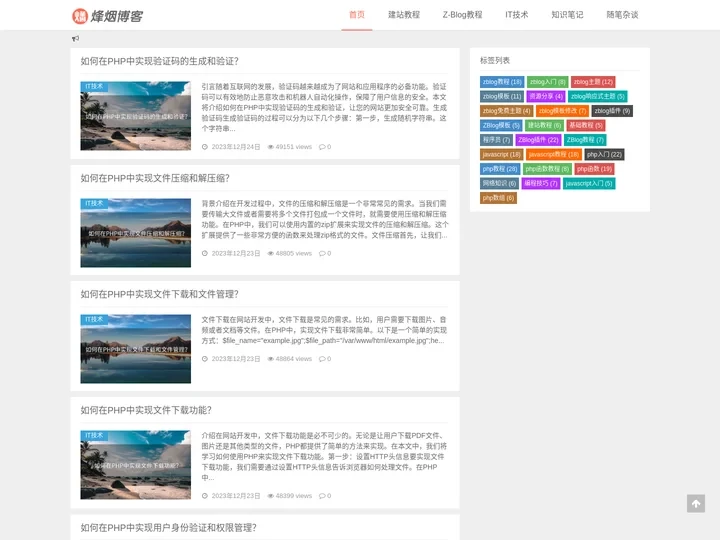Click IT技术 badge on 文件下载功能 thumbnail

tap(94, 435)
